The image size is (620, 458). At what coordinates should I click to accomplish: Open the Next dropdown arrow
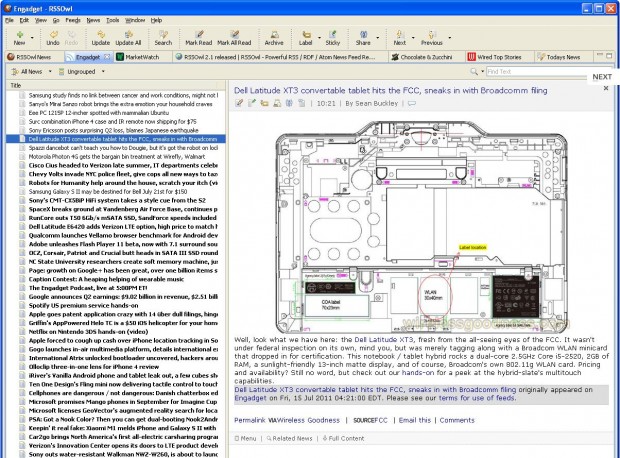[x=413, y=38]
